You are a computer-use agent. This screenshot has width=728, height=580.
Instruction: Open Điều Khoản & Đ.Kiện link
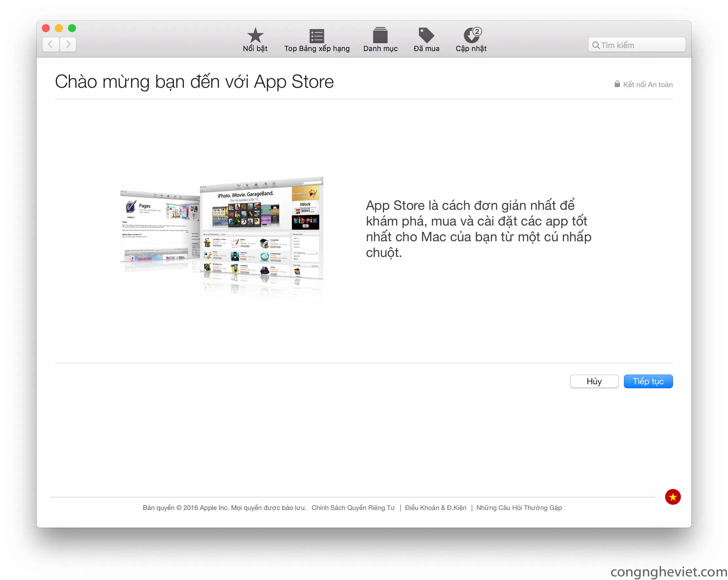tap(435, 507)
